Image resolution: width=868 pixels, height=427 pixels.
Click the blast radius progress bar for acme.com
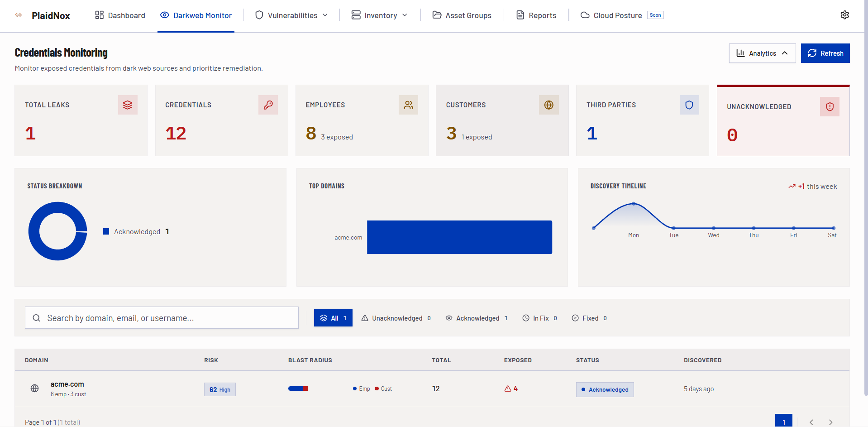[298, 389]
